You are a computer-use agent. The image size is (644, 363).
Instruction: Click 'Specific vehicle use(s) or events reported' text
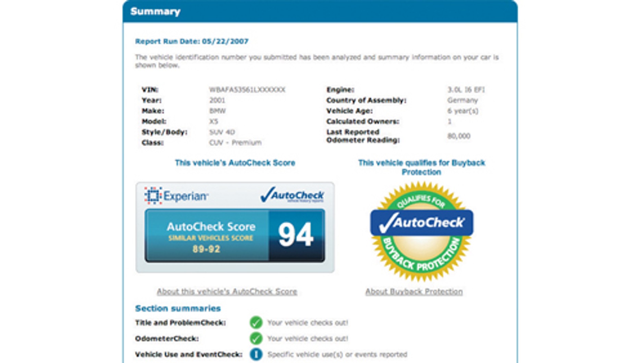[337, 354]
